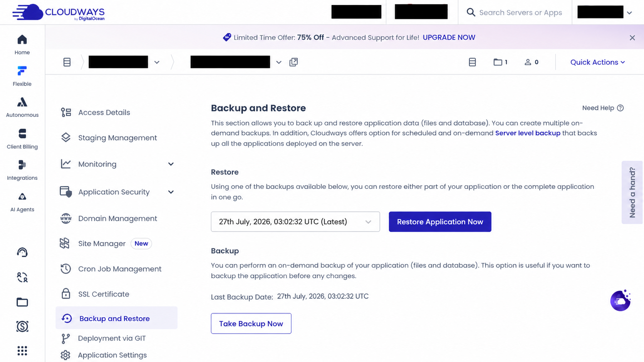Click the UPGRADE NOW link
Image resolution: width=644 pixels, height=362 pixels.
449,37
